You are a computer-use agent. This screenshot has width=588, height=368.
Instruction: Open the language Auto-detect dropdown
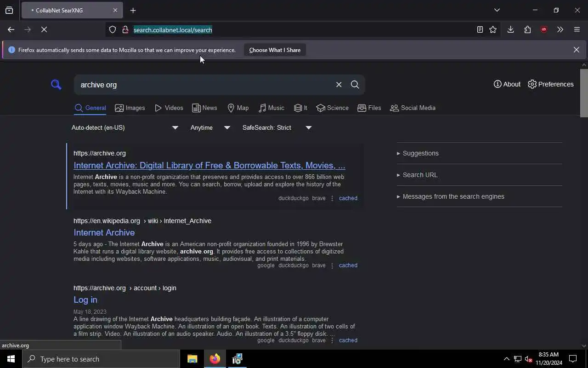(125, 127)
